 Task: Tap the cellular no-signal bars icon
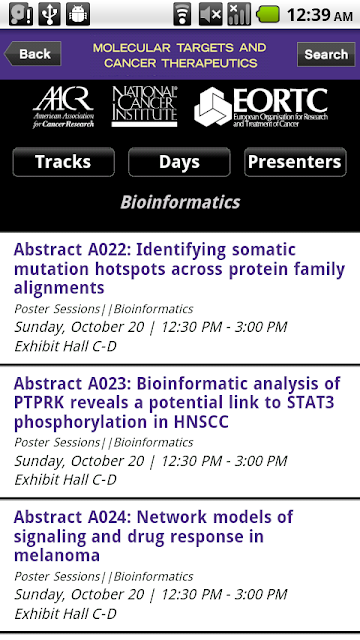point(239,14)
